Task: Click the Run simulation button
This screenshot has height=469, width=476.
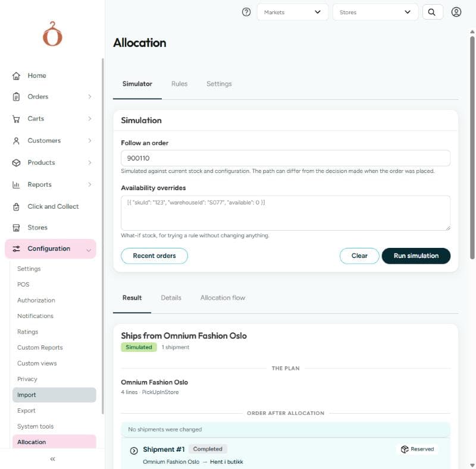Action: pos(416,256)
